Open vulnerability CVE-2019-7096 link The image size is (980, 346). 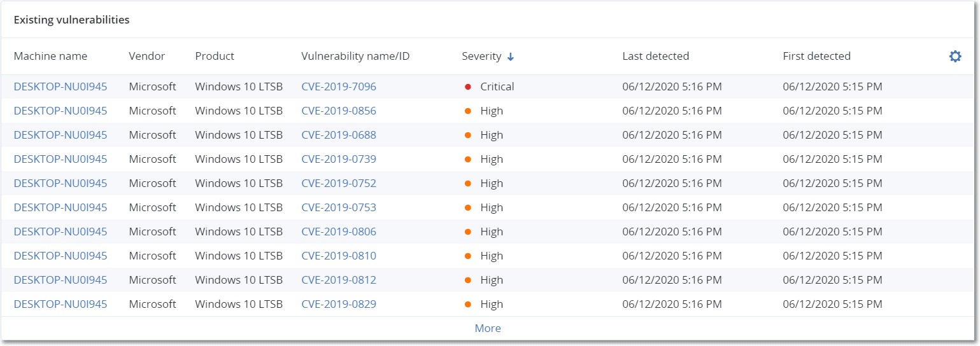pyautogui.click(x=338, y=86)
